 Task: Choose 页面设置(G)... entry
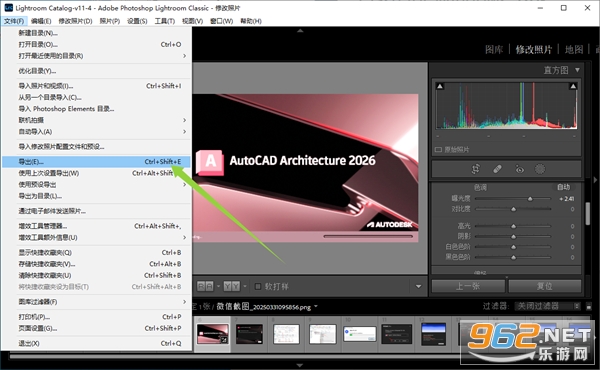click(96, 328)
